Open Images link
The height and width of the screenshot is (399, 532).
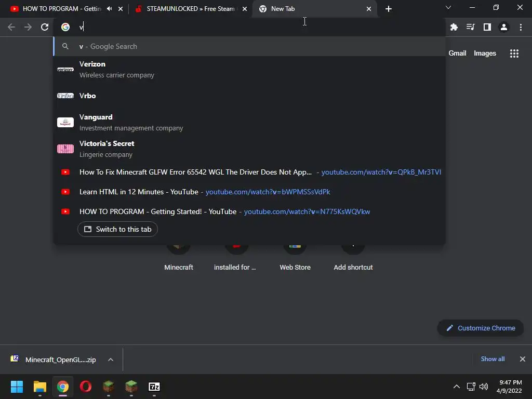point(485,54)
